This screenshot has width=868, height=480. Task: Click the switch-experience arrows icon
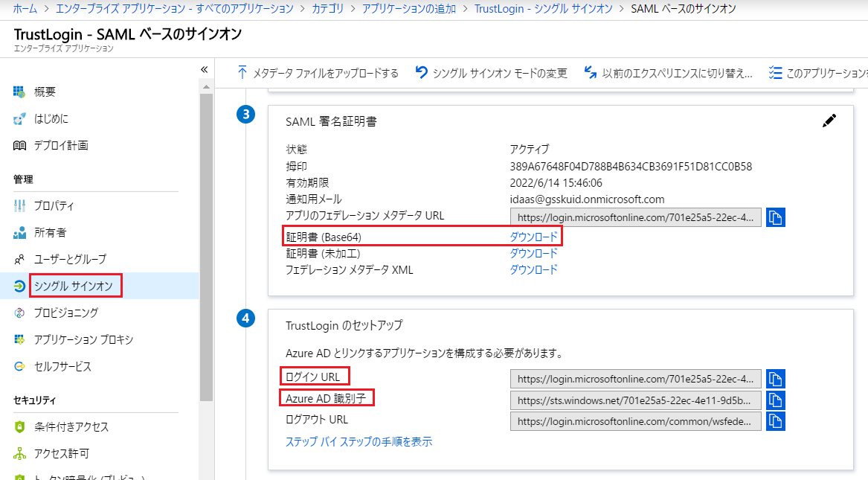tap(590, 72)
